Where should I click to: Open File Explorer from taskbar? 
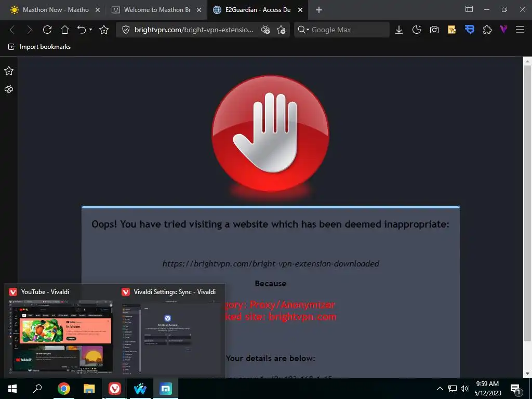89,389
